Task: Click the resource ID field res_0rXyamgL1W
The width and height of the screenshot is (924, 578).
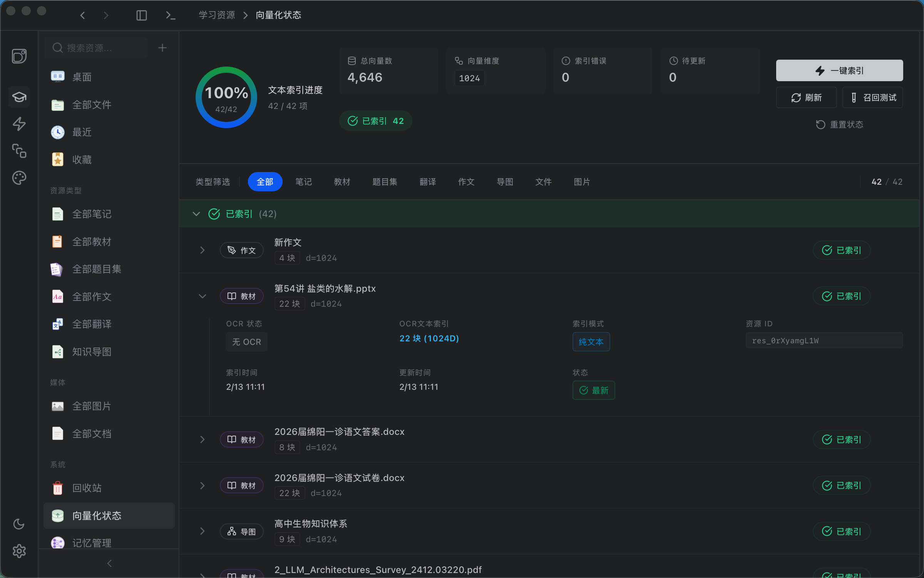Action: click(824, 341)
